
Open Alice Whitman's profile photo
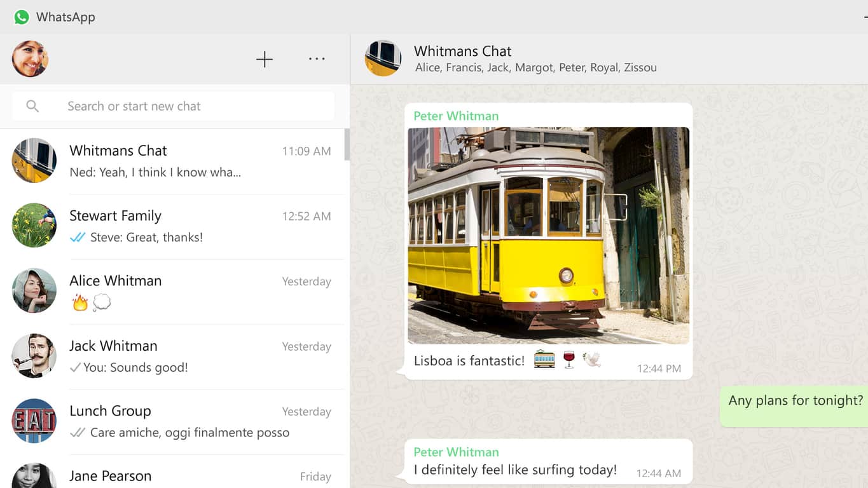point(34,290)
